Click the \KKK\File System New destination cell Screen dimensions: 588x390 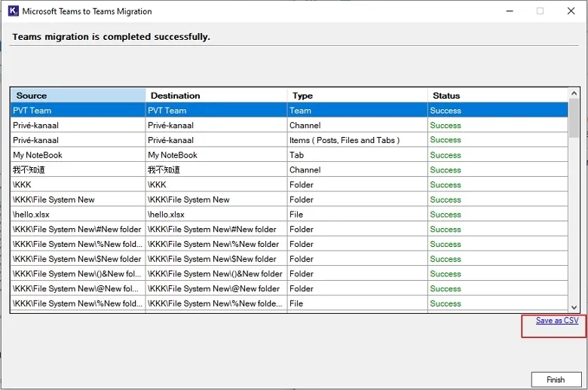[x=216, y=200]
